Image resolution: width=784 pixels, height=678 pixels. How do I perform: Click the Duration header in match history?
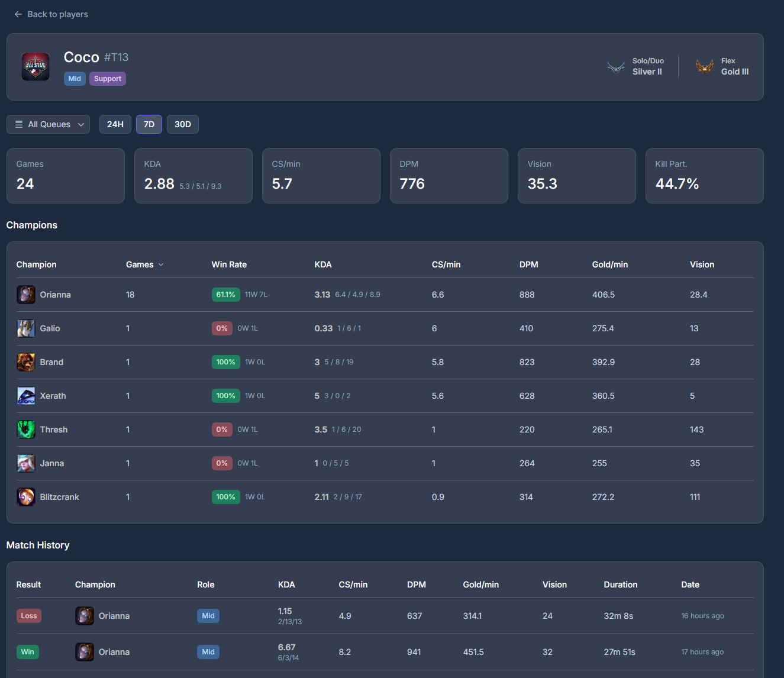click(621, 585)
